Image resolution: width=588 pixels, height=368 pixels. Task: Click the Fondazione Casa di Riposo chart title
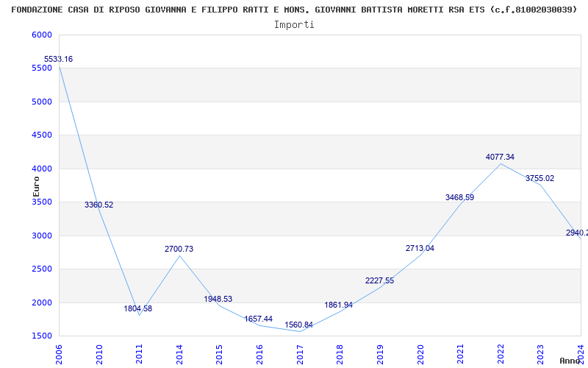tap(294, 10)
